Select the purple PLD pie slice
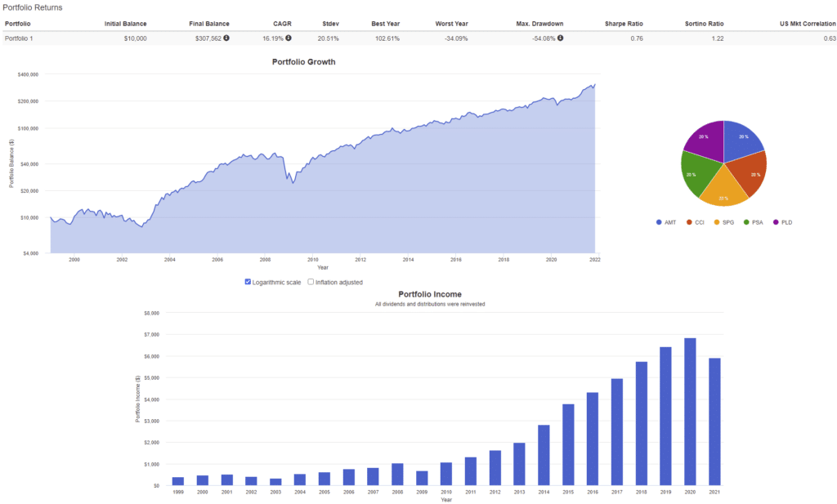Screen dimensions: 837x504 pyautogui.click(x=705, y=140)
